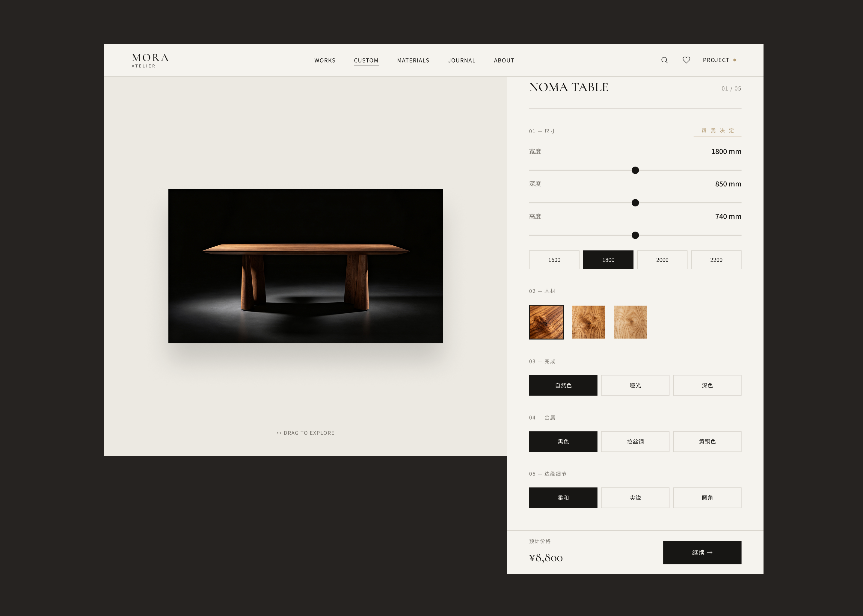Screen dimensions: 863x616
Task: Select the 黄铜色 metal option
Action: (x=707, y=442)
